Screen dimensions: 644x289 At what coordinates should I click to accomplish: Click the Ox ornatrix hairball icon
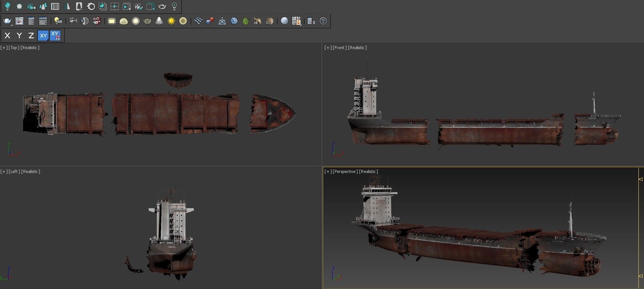coord(269,21)
